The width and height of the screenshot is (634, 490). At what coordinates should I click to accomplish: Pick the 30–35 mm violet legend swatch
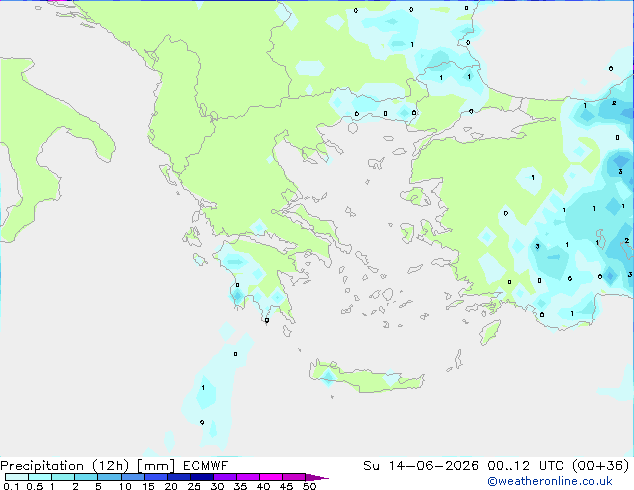coord(225,477)
